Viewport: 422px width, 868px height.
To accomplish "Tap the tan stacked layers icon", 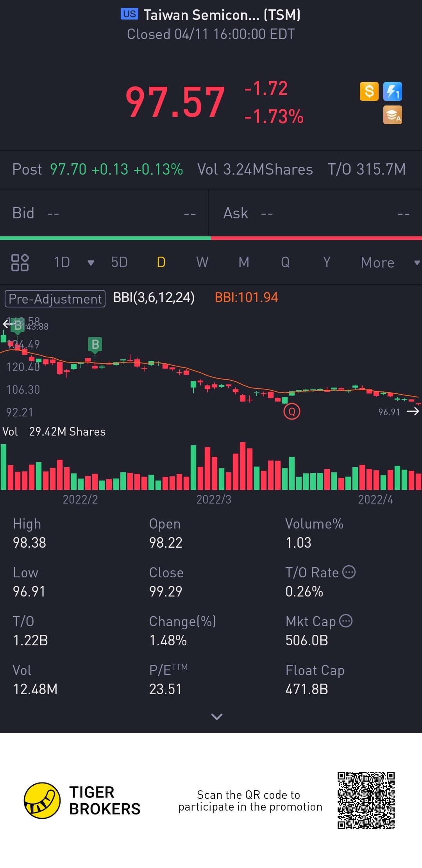I will [393, 115].
